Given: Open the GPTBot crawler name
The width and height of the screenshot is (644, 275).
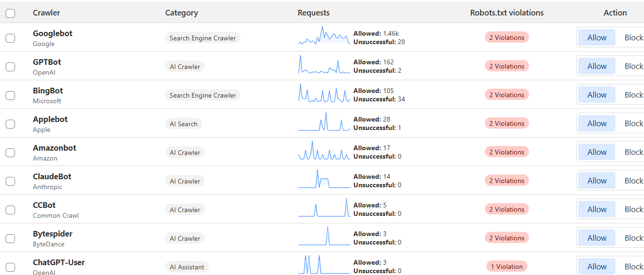Looking at the screenshot, I should point(46,61).
